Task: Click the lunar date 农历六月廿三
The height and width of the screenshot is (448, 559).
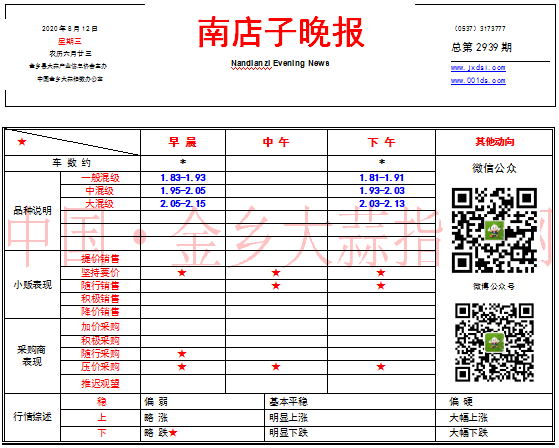Action: pos(70,53)
